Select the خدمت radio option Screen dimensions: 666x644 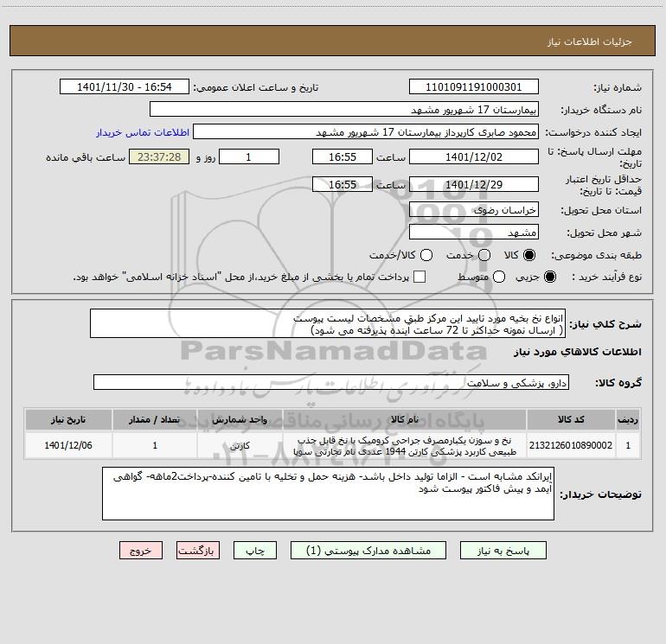(484, 255)
